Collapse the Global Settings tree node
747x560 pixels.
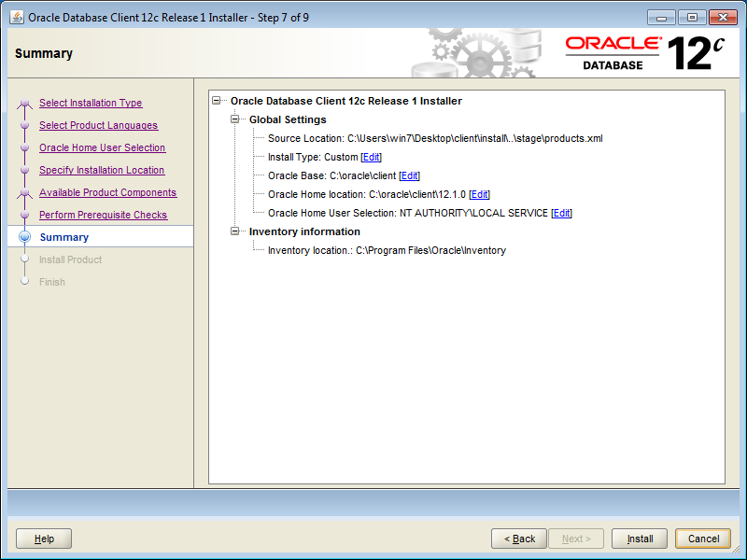(235, 119)
